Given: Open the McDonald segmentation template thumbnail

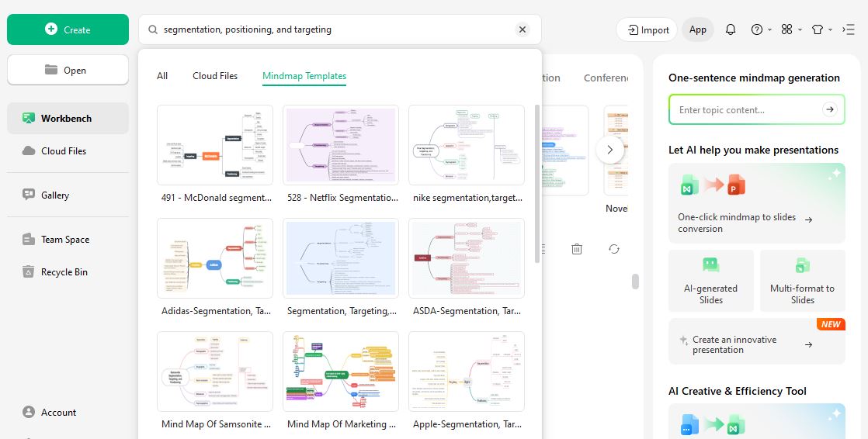Looking at the screenshot, I should coord(215,145).
